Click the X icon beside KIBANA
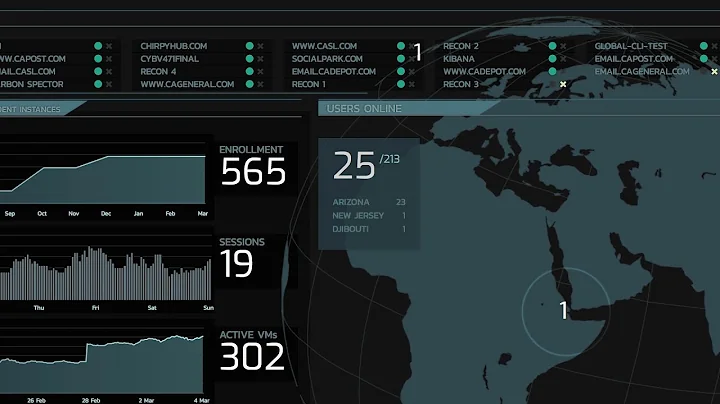Viewport: 720px width, 404px height. (563, 59)
